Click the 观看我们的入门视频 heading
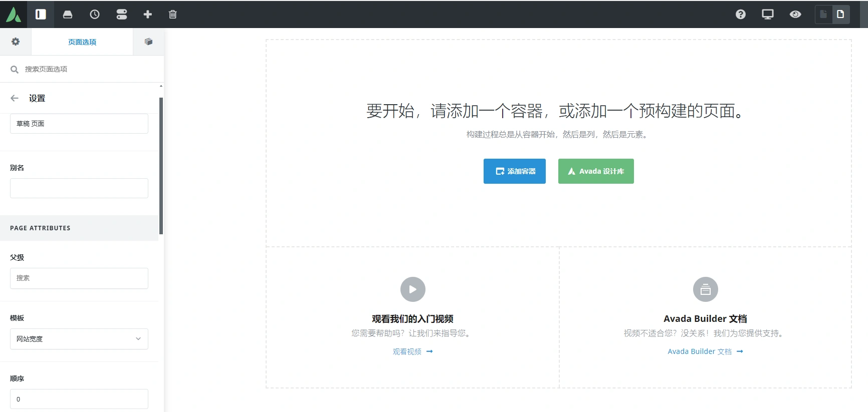This screenshot has height=412, width=868. click(412, 319)
